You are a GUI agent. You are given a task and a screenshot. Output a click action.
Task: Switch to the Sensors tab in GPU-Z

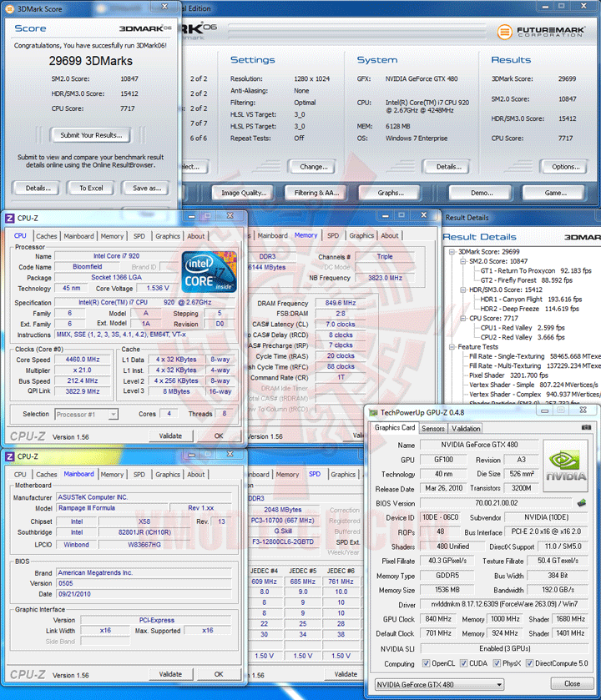[433, 429]
